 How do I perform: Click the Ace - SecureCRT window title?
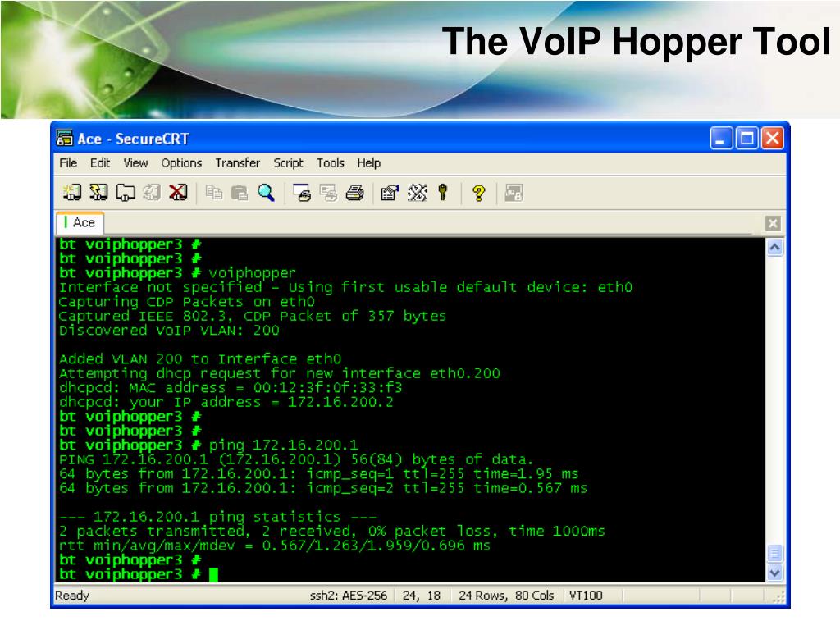133,139
